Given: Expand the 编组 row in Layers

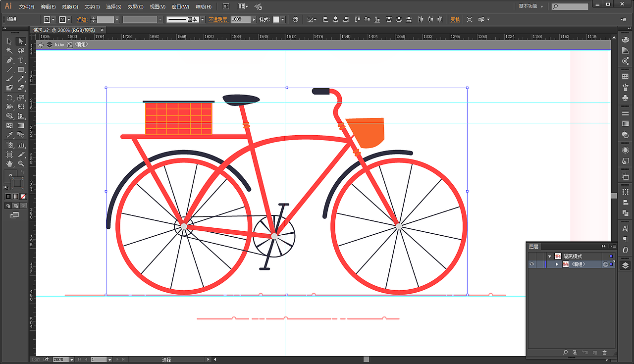Looking at the screenshot, I should coord(557,264).
